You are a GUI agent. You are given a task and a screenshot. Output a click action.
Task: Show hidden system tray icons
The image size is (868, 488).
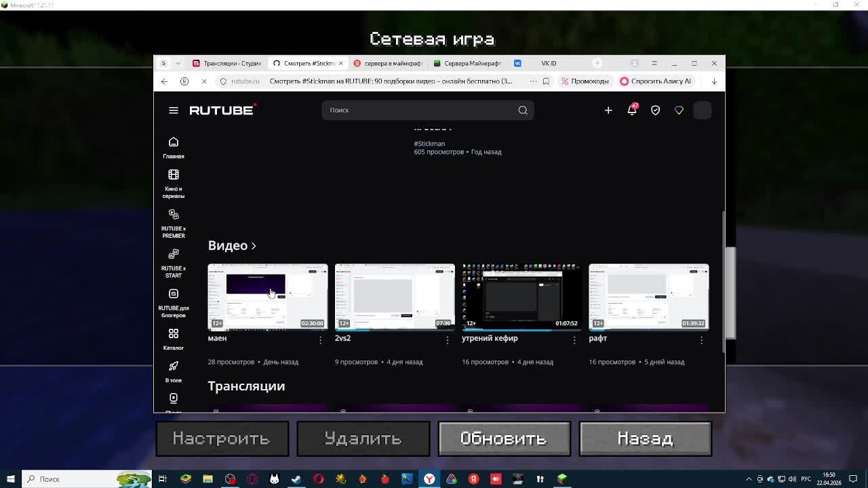coord(749,479)
